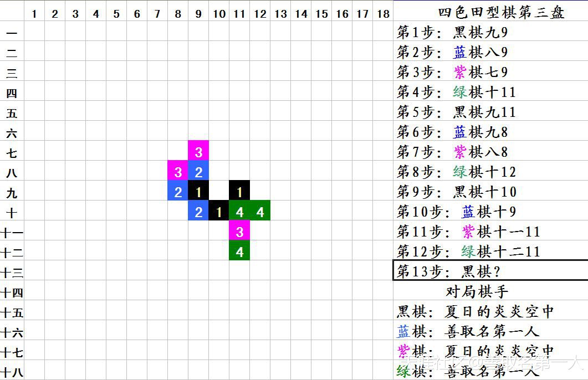Click the 紫棋 player line 夏日的炎炎空中
588x380 pixels.
[475, 351]
